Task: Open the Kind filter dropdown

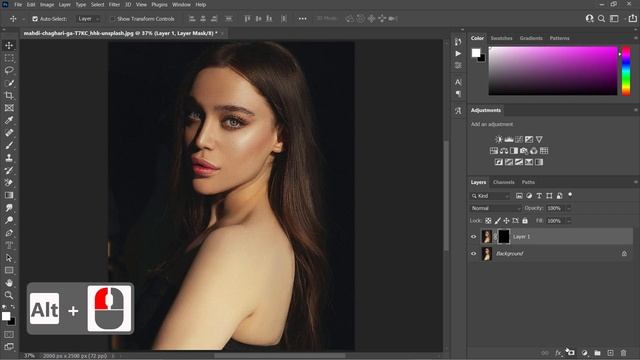Action: 490,196
